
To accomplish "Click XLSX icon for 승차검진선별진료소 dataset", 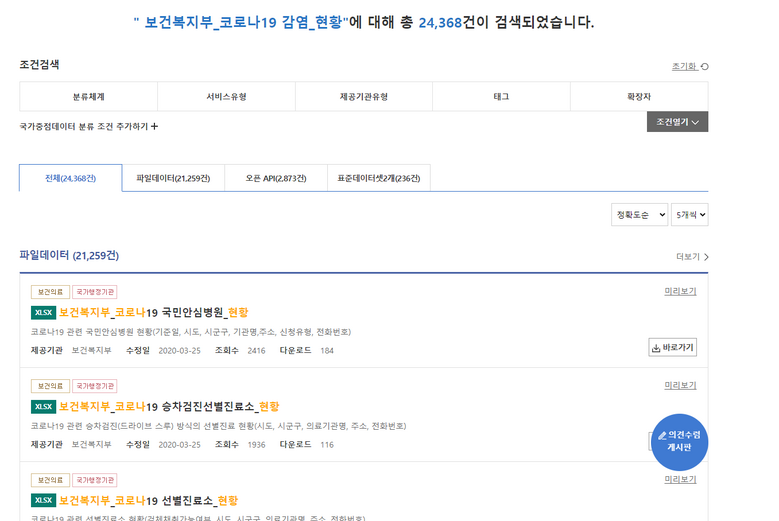I will pos(43,407).
